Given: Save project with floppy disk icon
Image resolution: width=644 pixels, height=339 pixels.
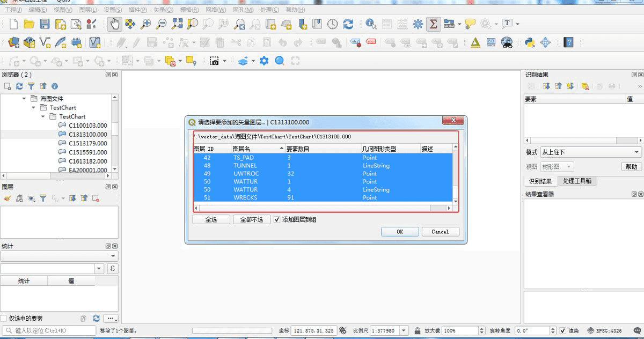Looking at the screenshot, I should tap(45, 24).
